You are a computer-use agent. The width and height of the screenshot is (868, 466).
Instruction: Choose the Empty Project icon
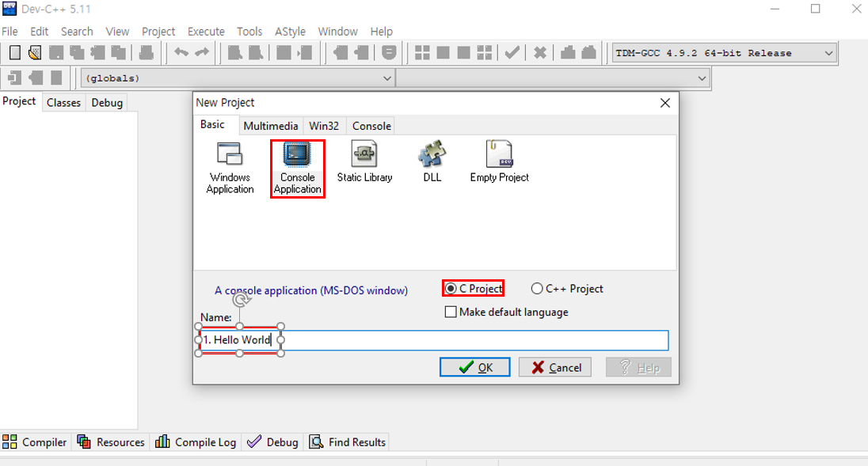(499, 161)
